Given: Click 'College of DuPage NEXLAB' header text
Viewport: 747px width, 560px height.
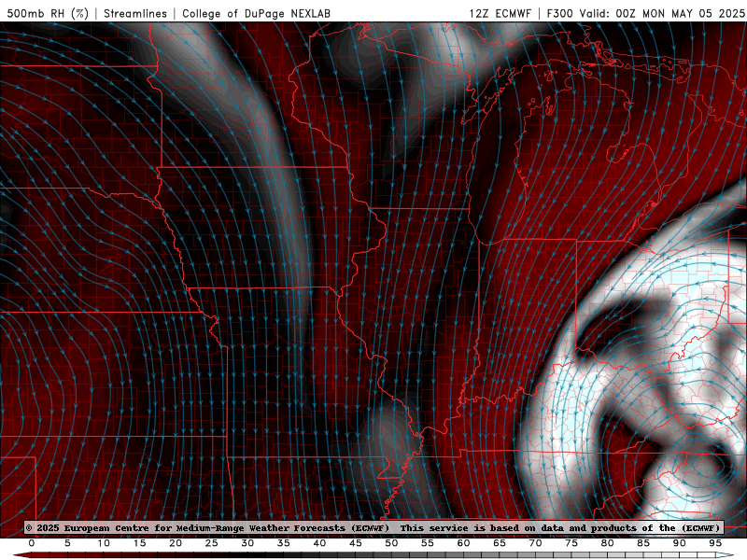Looking at the screenshot, I should point(256,13).
